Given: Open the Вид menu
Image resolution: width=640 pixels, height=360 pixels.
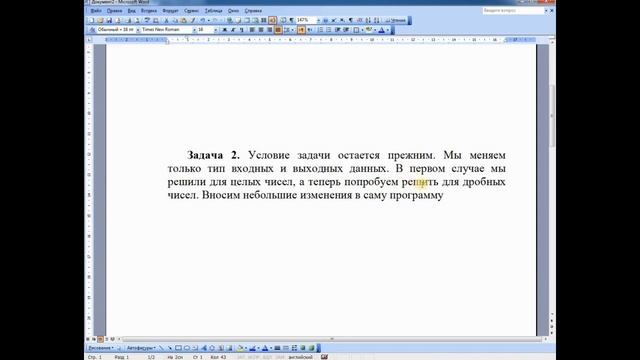Looking at the screenshot, I should 131,11.
